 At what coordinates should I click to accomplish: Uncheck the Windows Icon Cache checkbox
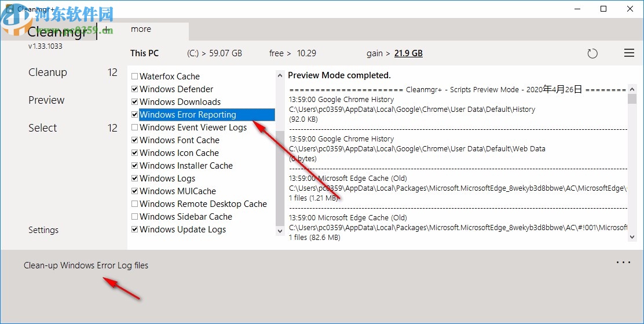pyautogui.click(x=135, y=153)
